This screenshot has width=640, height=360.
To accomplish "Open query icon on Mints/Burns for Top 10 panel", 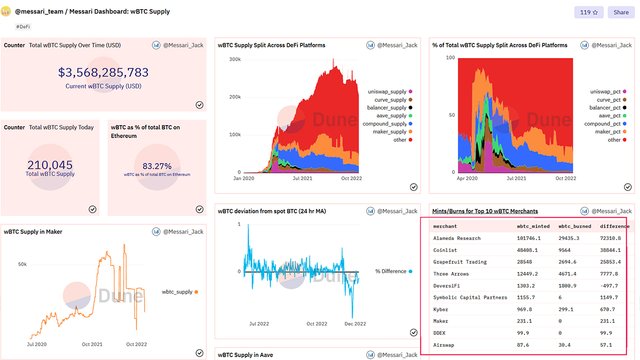I will [584, 211].
